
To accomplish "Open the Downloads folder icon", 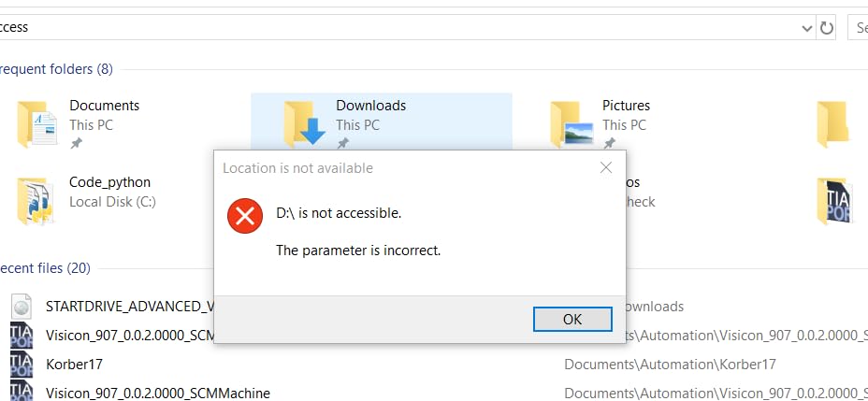I will coord(304,124).
